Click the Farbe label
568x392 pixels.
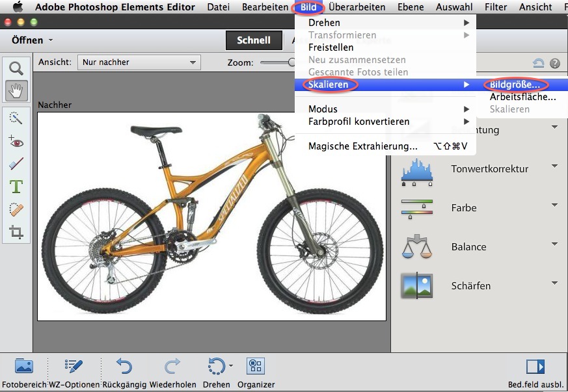tap(464, 208)
